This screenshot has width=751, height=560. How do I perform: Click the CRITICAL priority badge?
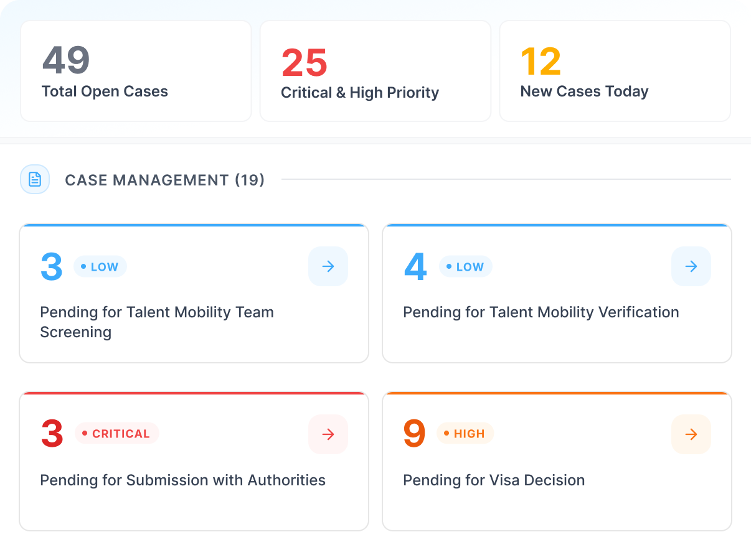click(x=117, y=434)
